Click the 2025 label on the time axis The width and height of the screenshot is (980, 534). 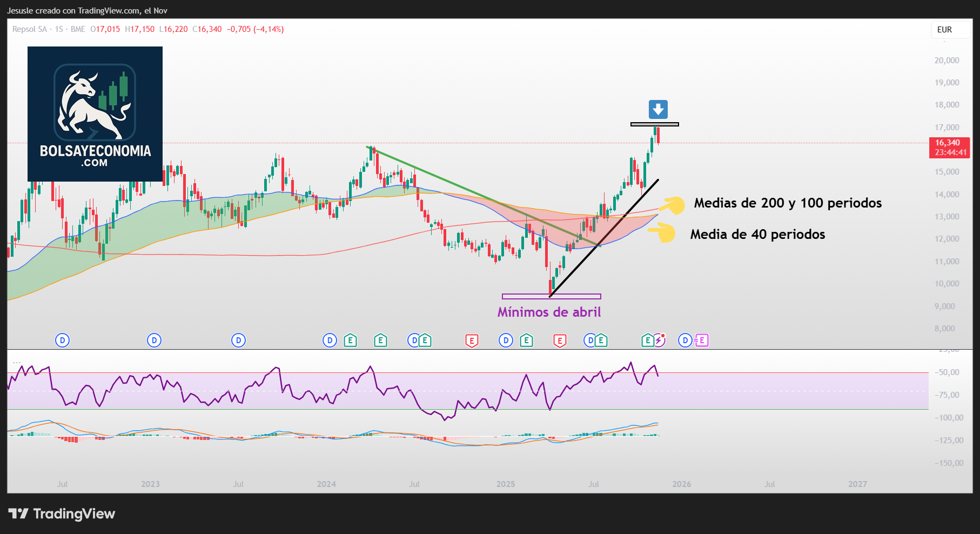point(506,484)
